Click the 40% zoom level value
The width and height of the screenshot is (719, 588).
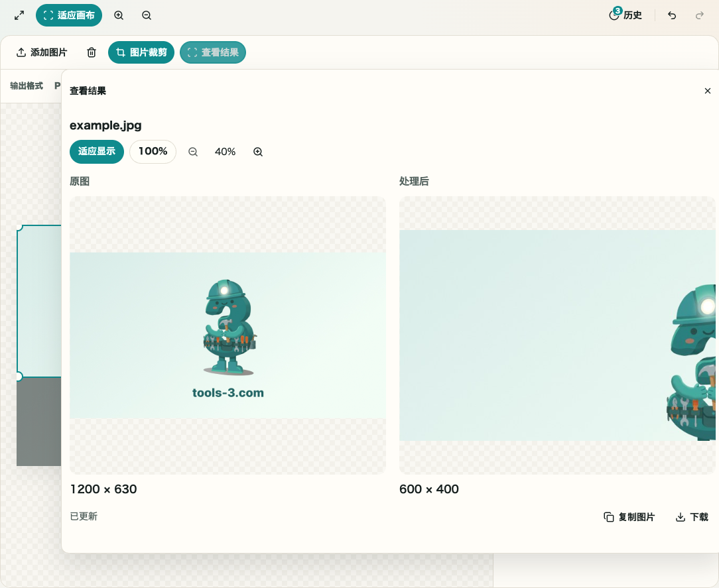pos(225,152)
